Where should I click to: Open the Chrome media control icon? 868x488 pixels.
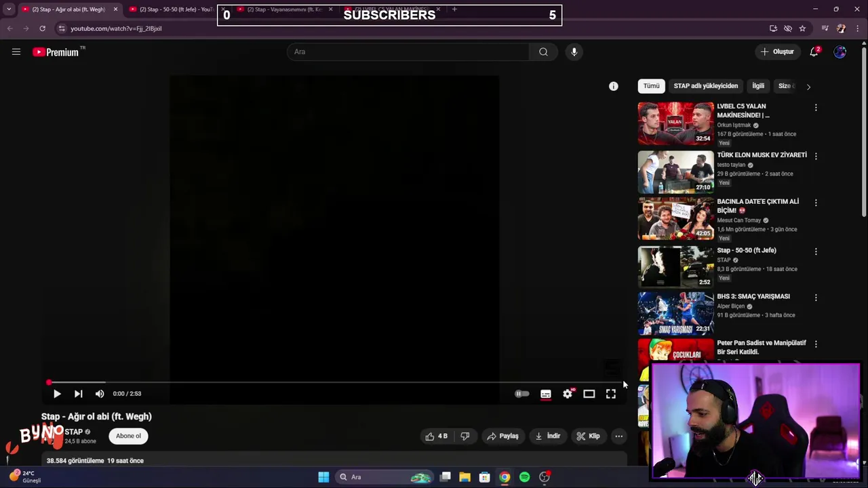point(825,28)
